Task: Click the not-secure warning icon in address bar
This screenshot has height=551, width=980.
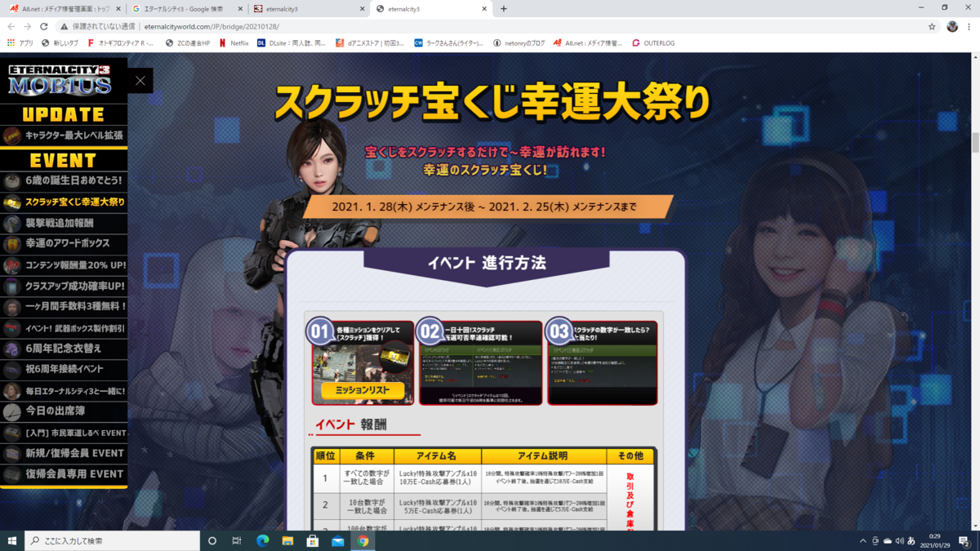Action: click(x=64, y=26)
